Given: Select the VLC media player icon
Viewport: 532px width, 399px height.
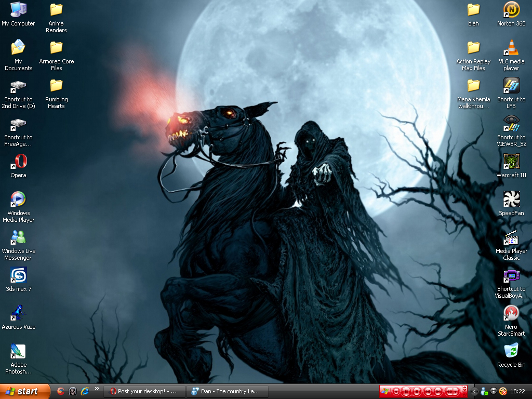Looking at the screenshot, I should pos(511,55).
